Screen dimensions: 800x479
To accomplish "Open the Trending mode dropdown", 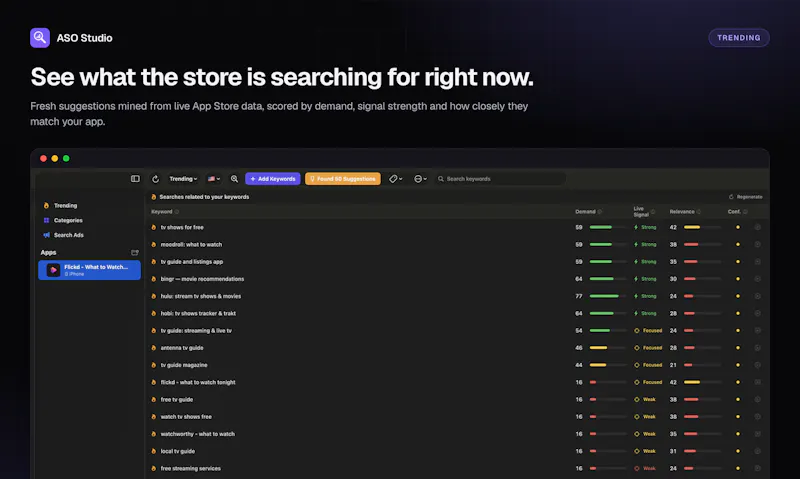I will click(x=183, y=179).
